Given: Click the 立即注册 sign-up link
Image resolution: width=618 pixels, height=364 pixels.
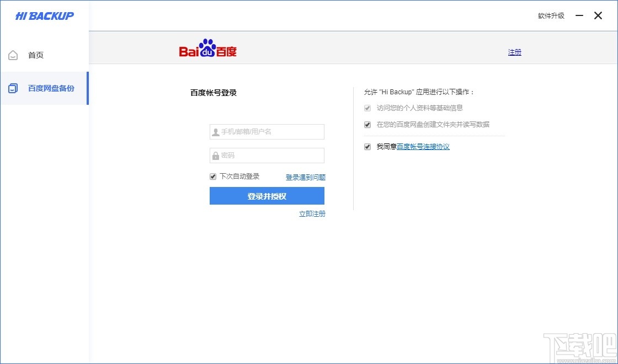Looking at the screenshot, I should pos(312,213).
